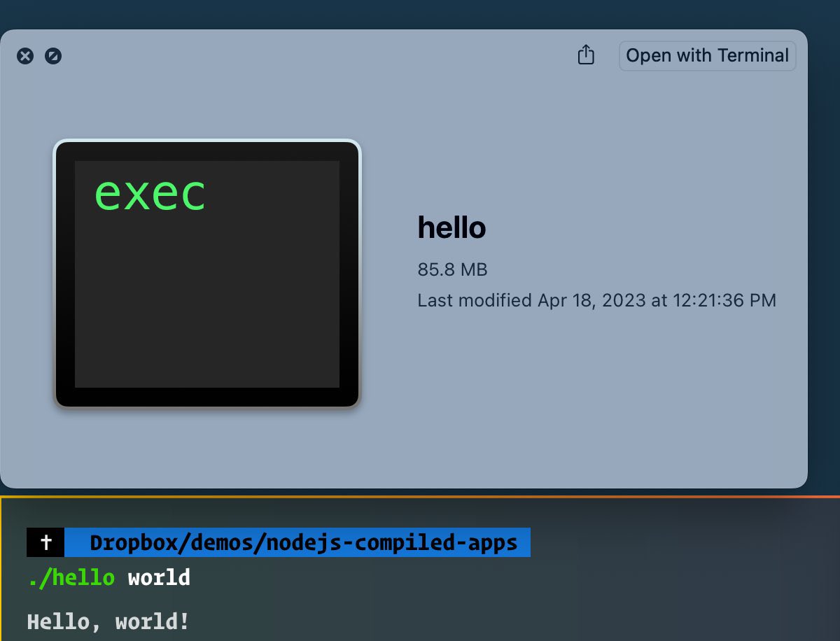Screen dimensions: 840x641
Task: Click the exec terminal preview icon
Action: pyautogui.click(x=206, y=273)
